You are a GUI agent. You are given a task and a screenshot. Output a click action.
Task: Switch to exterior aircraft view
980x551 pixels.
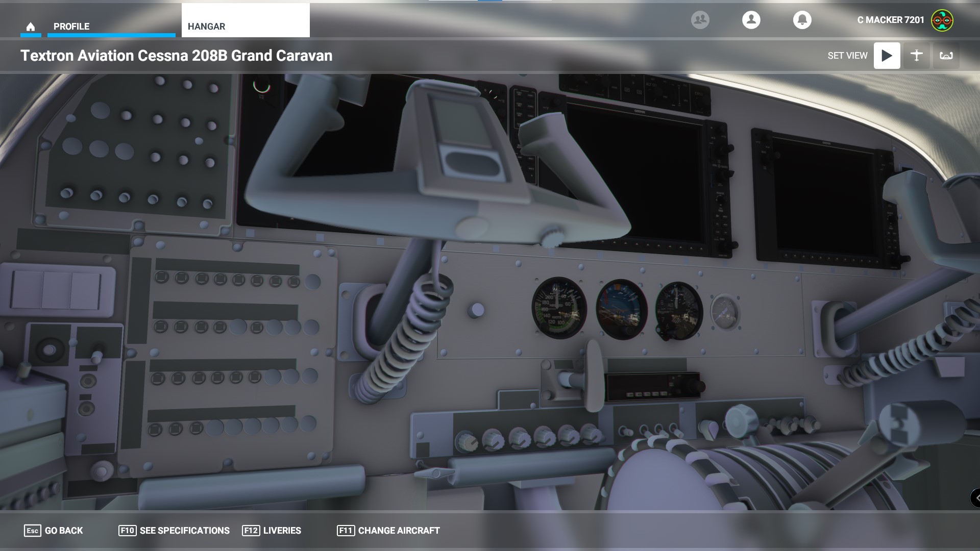coord(916,56)
